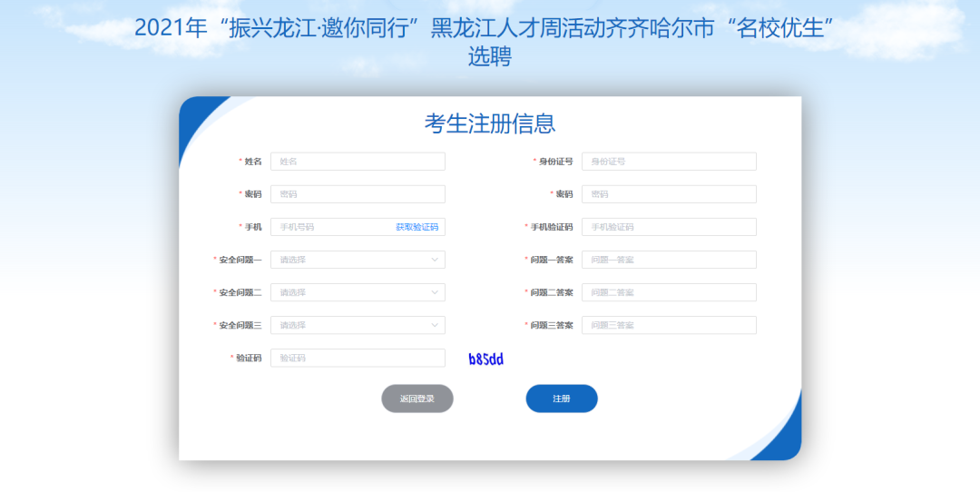Expand the 安全问题二 dropdown

pyautogui.click(x=358, y=292)
